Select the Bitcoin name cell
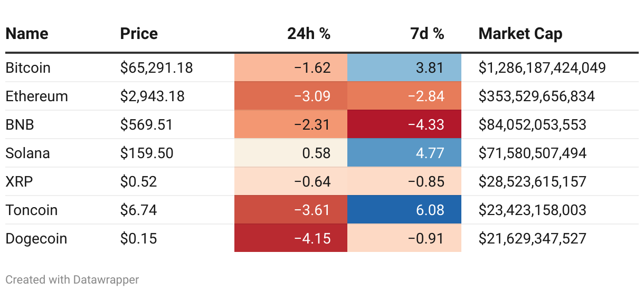This screenshot has height=292, width=644. tap(28, 68)
